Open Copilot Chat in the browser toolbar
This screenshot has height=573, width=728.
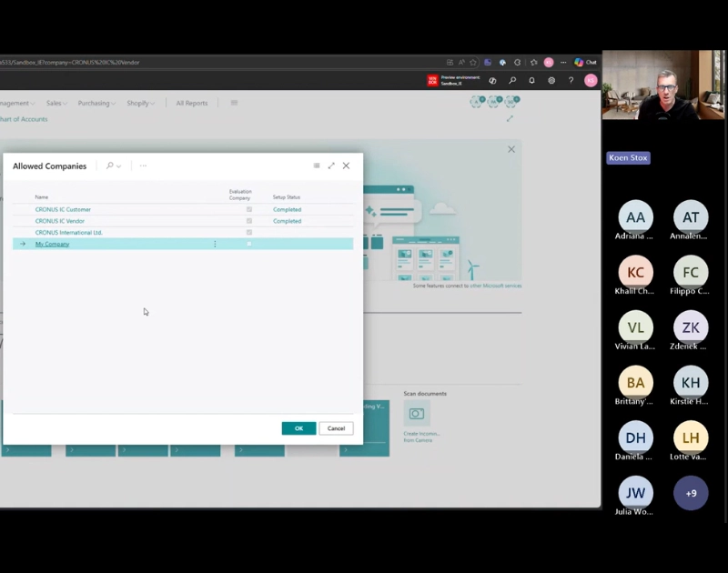[585, 62]
